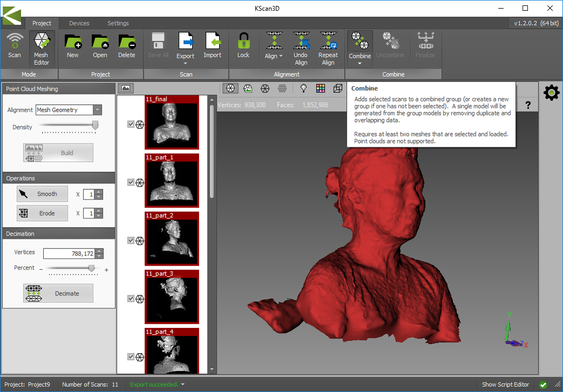563x392 pixels.
Task: Select the Mesh Editor mode
Action: 42,49
